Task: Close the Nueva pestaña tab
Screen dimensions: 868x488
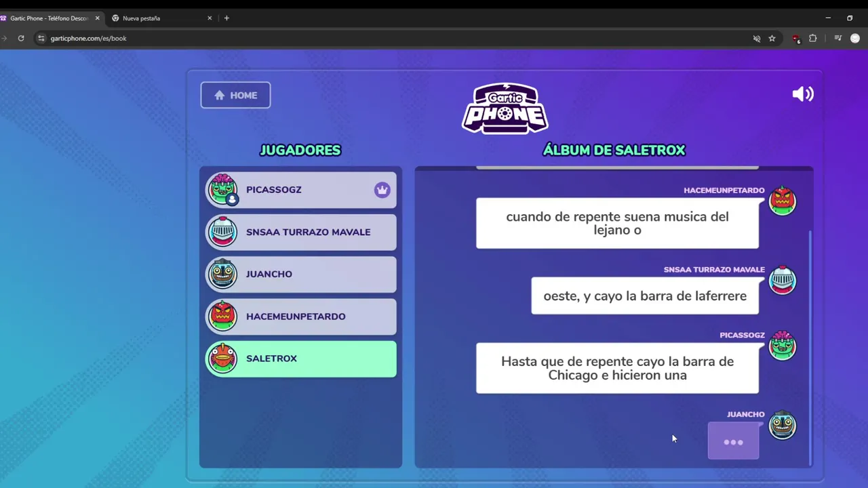Action: [x=210, y=18]
